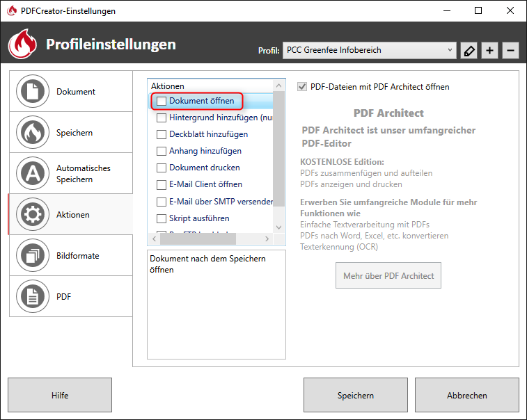Select the 'Skript ausführen' row label

click(x=199, y=218)
